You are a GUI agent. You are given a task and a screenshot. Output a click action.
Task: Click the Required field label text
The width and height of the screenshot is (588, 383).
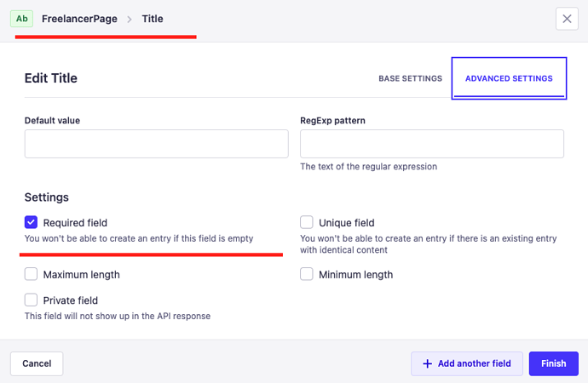(x=75, y=222)
